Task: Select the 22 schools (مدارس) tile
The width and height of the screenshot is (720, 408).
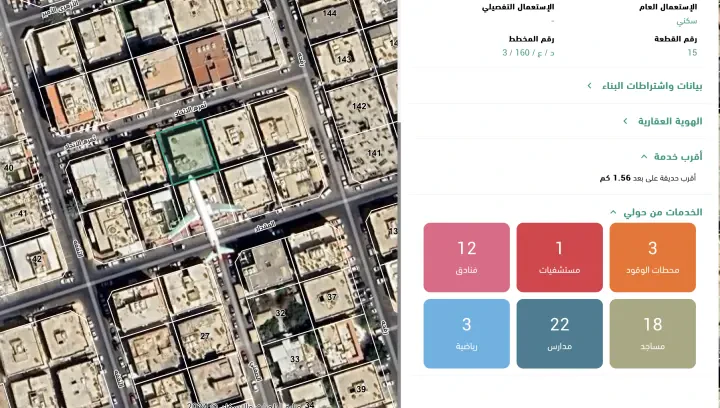Action: point(559,333)
